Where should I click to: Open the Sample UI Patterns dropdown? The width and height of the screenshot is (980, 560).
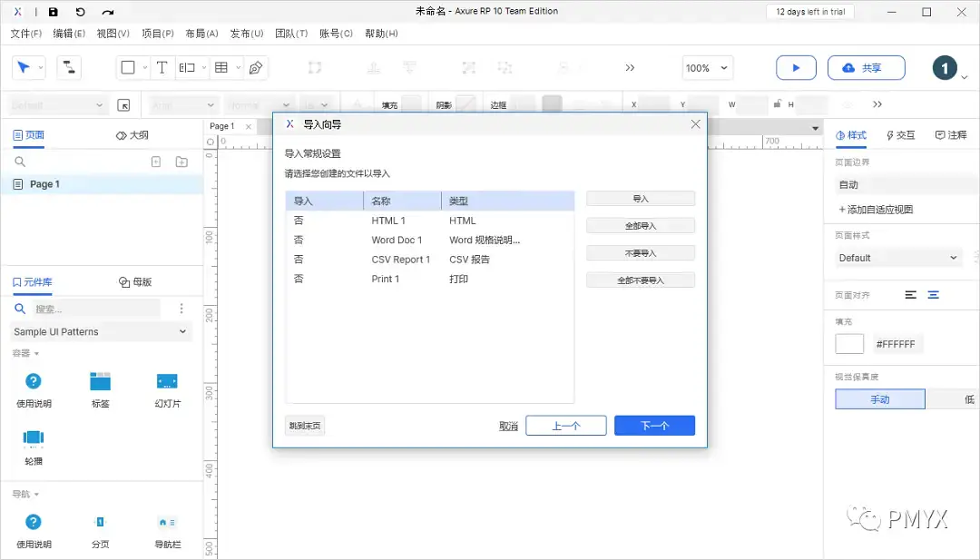(x=100, y=331)
